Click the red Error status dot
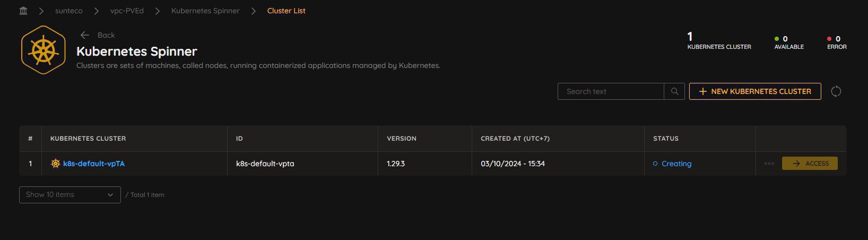Viewport: 868px width, 240px height. pyautogui.click(x=829, y=39)
